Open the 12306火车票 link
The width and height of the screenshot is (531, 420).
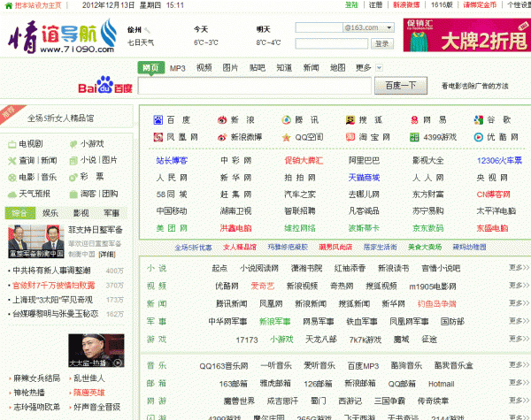pos(499,160)
